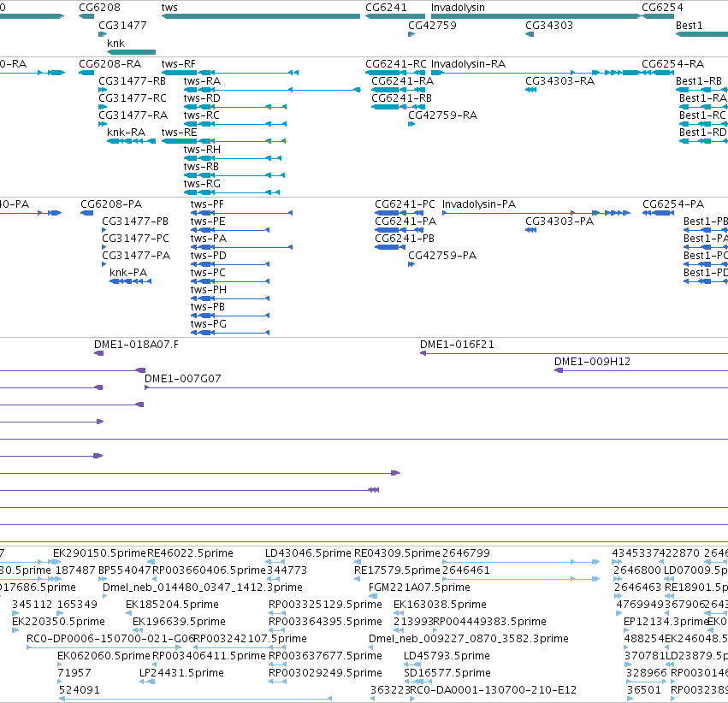Click the tws-PG protein label
The width and height of the screenshot is (728, 703).
pyautogui.click(x=209, y=324)
